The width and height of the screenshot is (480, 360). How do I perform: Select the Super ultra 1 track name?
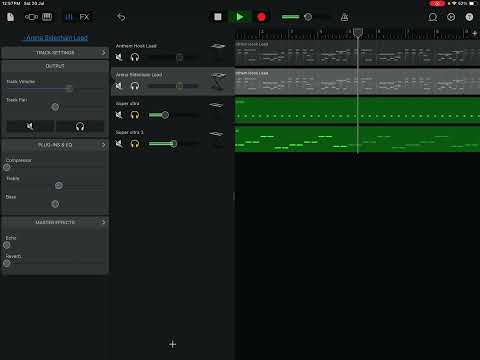click(x=129, y=132)
